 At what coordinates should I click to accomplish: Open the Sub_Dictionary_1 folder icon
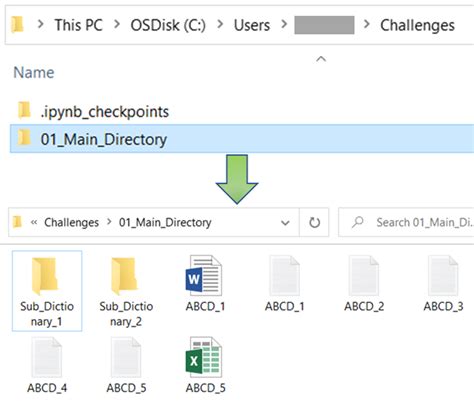click(45, 276)
